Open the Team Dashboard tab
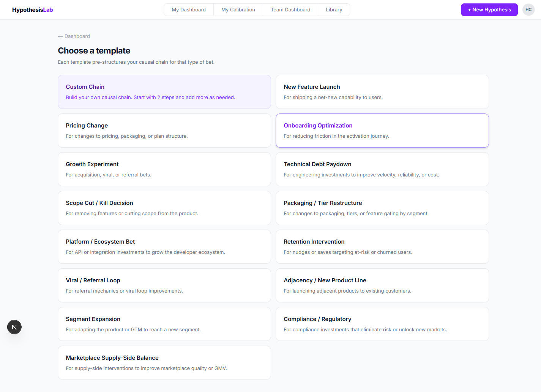The image size is (541, 392). coord(290,10)
